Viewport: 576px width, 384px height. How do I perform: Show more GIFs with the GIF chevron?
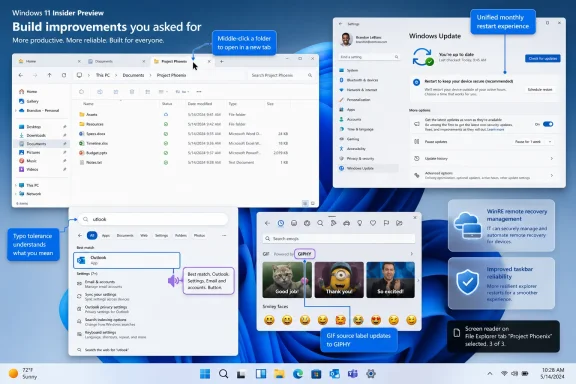[x=411, y=254]
